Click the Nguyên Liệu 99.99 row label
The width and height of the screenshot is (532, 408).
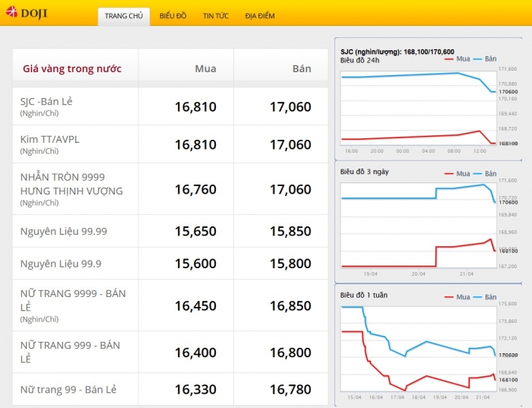pos(63,231)
